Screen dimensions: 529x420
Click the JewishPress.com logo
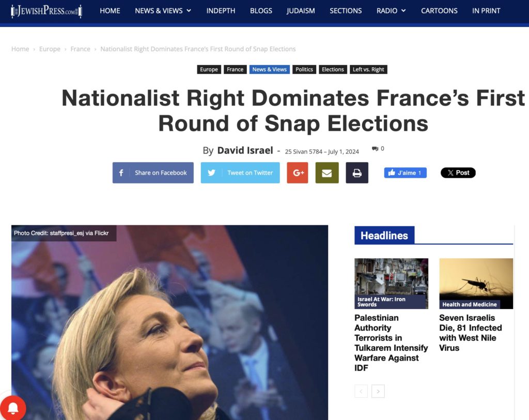point(46,11)
